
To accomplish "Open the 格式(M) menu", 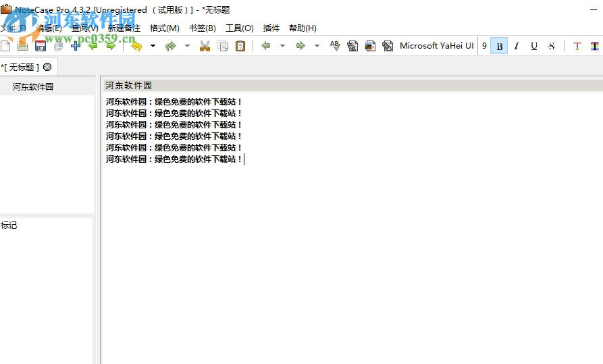I will tap(165, 28).
